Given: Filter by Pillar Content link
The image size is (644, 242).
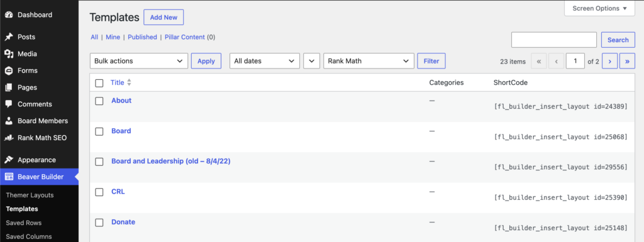Looking at the screenshot, I should [185, 37].
